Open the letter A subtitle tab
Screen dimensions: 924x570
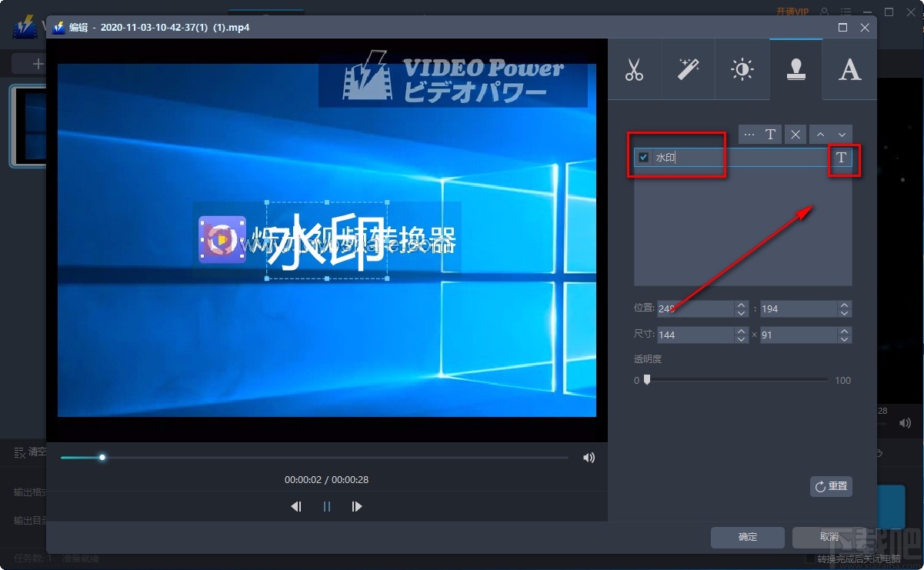pos(849,70)
